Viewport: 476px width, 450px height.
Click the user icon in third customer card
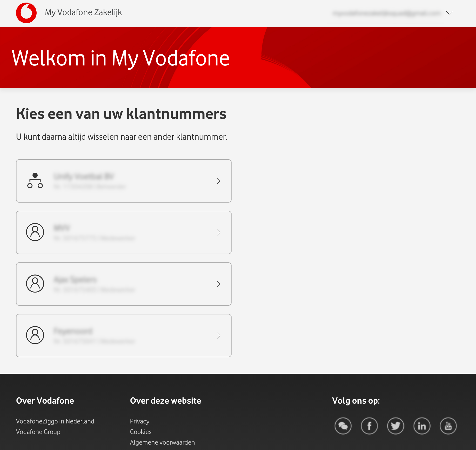[35, 284]
